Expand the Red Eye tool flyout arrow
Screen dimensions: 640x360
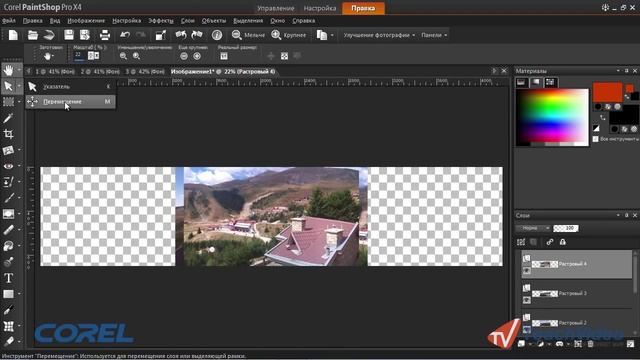(19, 166)
